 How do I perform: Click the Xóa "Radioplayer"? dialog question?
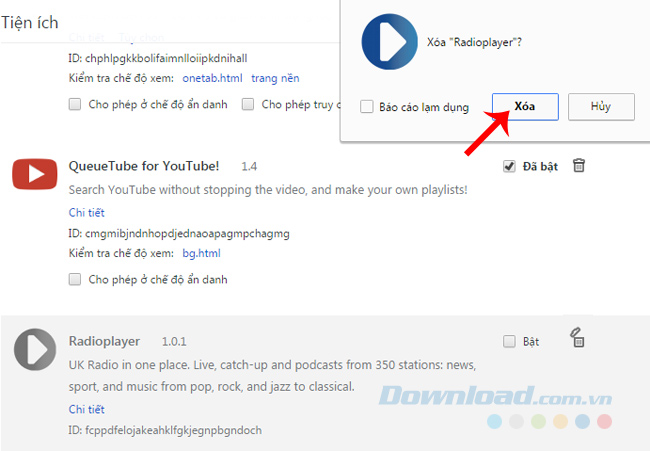tap(475, 42)
